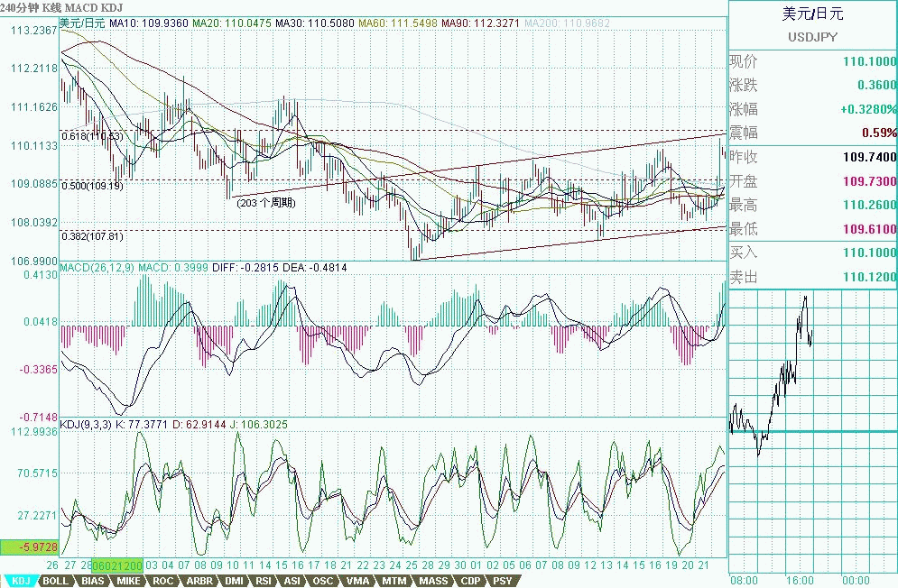Open the MTM indicator tab

pos(394,581)
